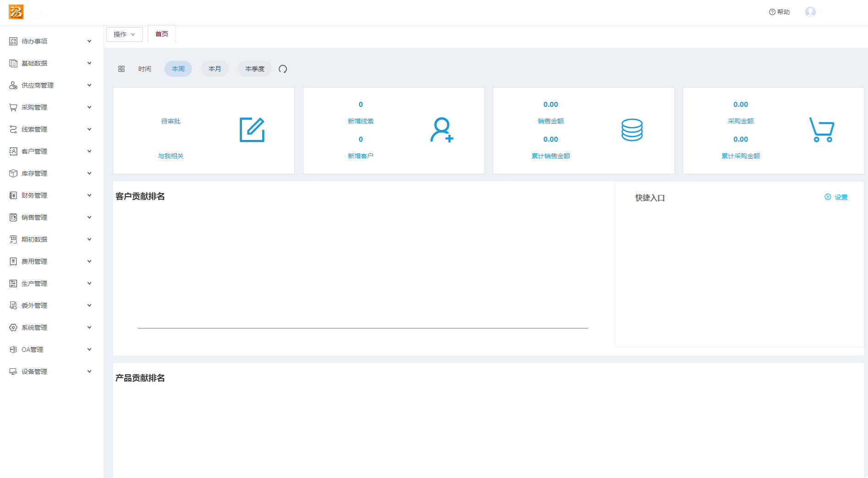
Task: Click the 销售金额 label
Action: (x=551, y=121)
